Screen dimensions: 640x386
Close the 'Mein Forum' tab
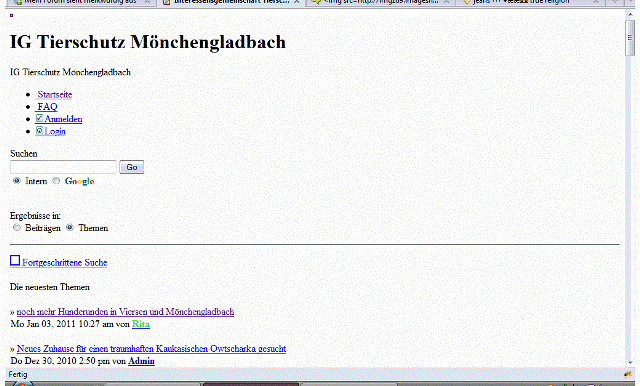pyautogui.click(x=147, y=2)
